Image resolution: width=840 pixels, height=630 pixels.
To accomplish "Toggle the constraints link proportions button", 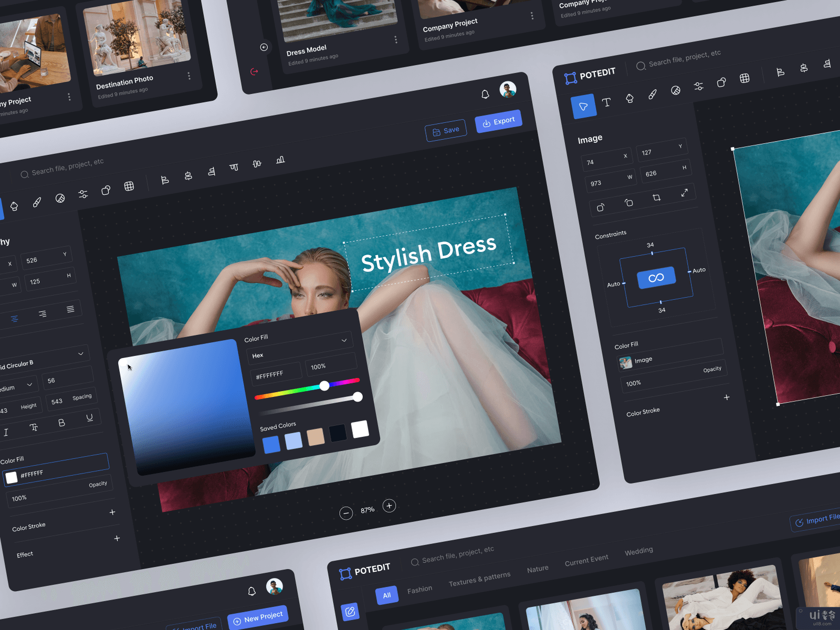I will 656,278.
